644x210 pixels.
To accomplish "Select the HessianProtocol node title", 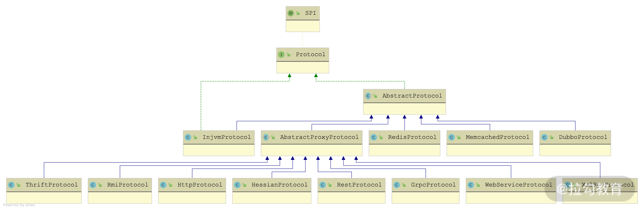I will tap(279, 185).
